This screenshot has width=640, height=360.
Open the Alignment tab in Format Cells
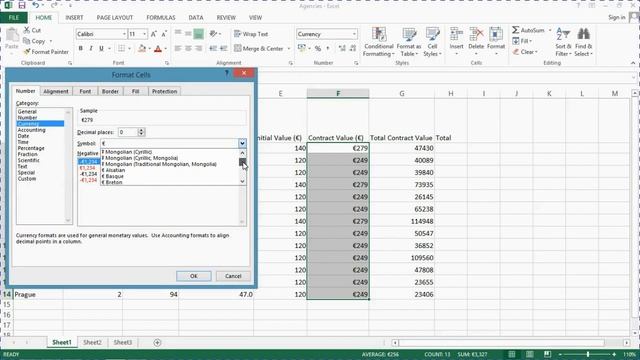[x=56, y=91]
